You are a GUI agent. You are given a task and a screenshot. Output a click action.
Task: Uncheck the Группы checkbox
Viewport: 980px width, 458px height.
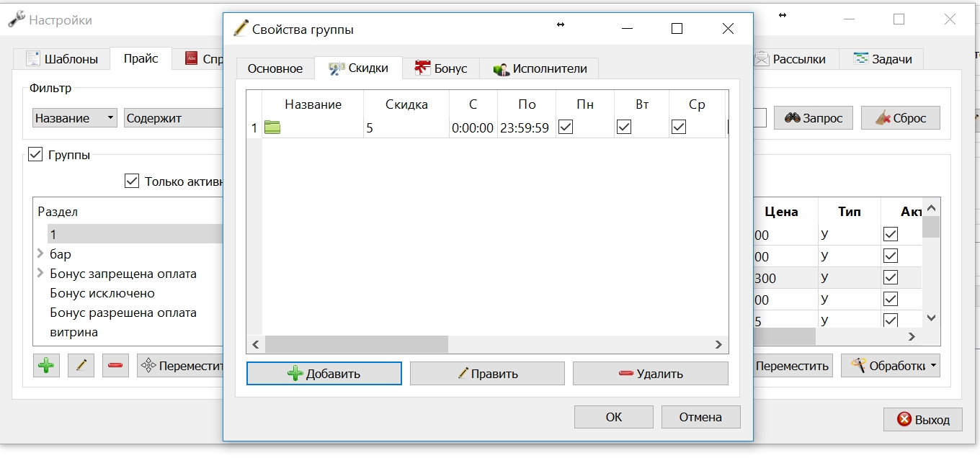35,153
